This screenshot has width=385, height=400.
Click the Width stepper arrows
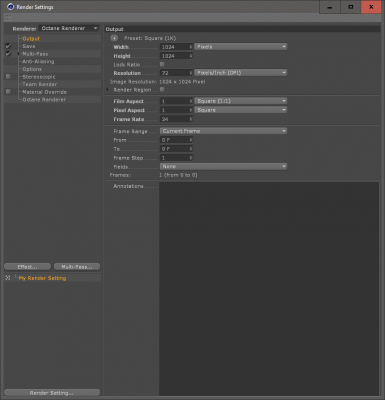pos(191,47)
